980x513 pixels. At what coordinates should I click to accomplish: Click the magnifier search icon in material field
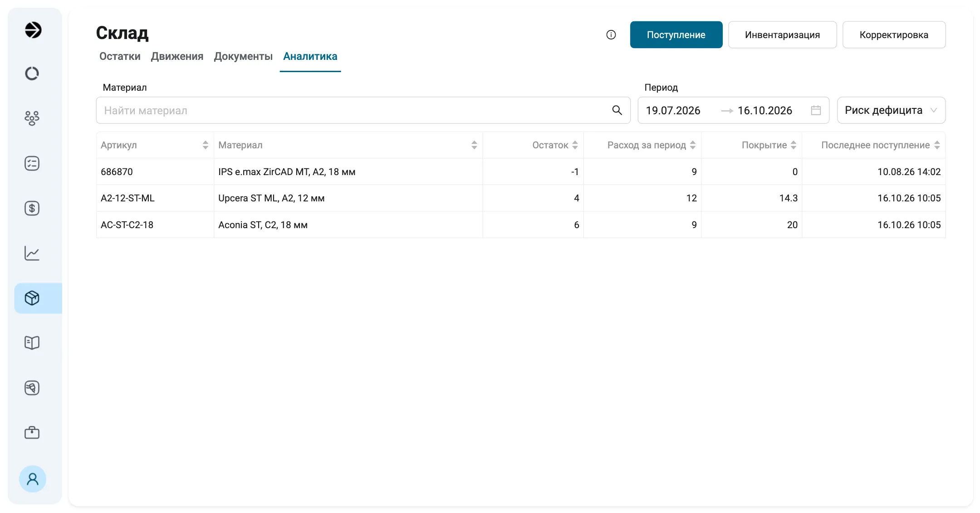(x=617, y=110)
